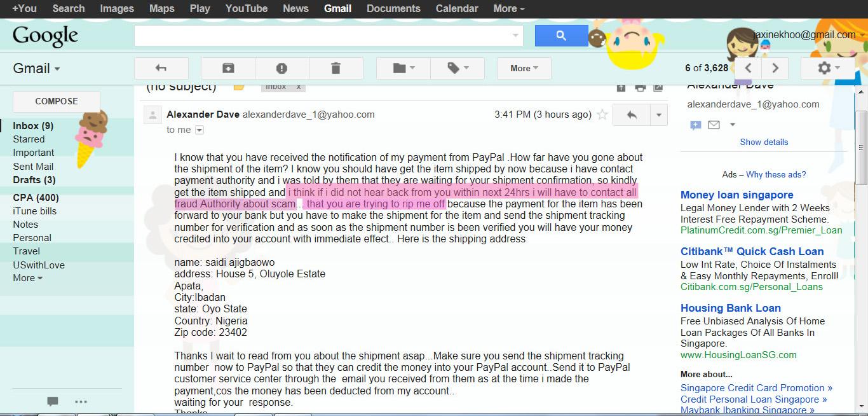Click Show details in the contact panel

[x=764, y=142]
